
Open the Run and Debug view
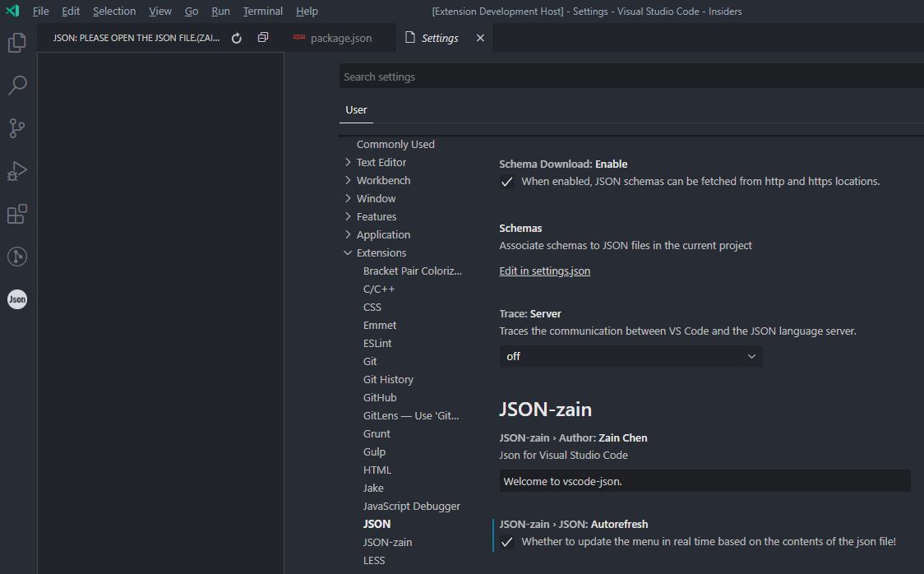point(17,171)
